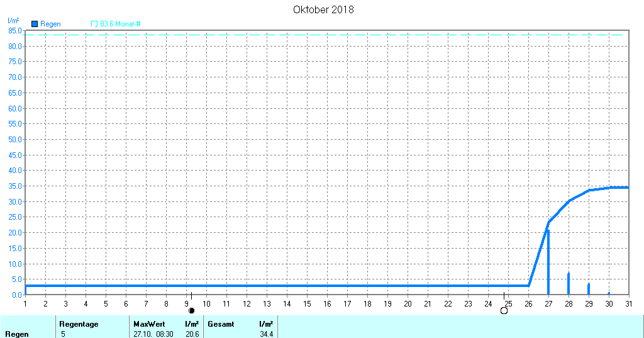Select the Gesamt column header
The image size is (644, 338).
221,324
